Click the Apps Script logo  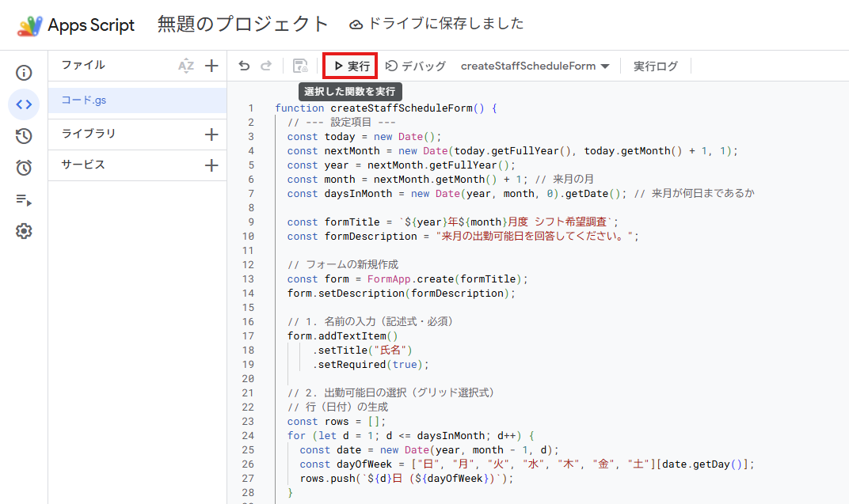(31, 25)
